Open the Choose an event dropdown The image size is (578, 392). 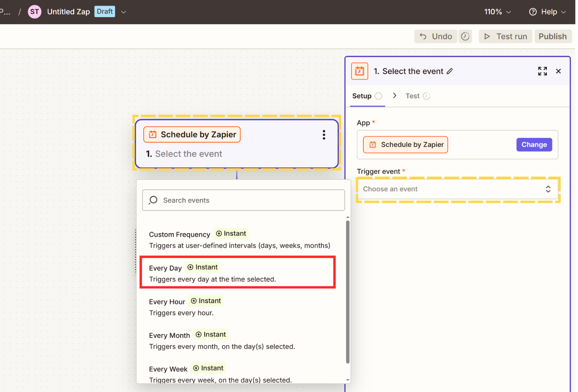(x=457, y=189)
